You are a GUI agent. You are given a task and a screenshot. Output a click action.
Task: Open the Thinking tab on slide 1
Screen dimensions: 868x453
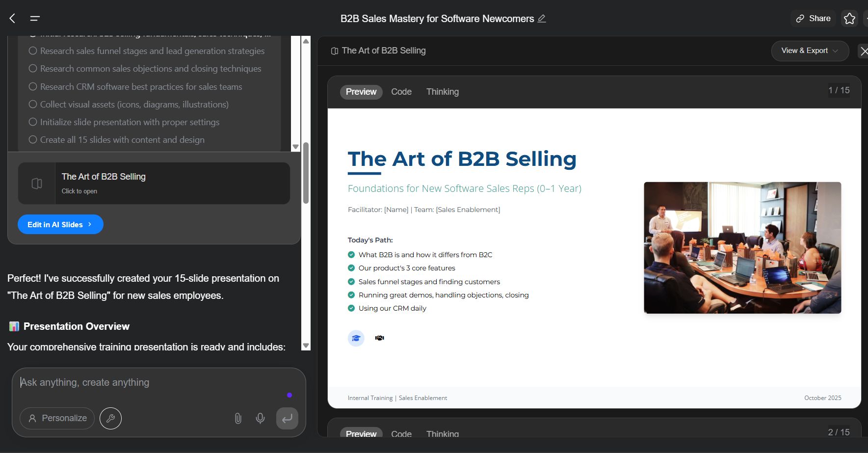tap(443, 92)
